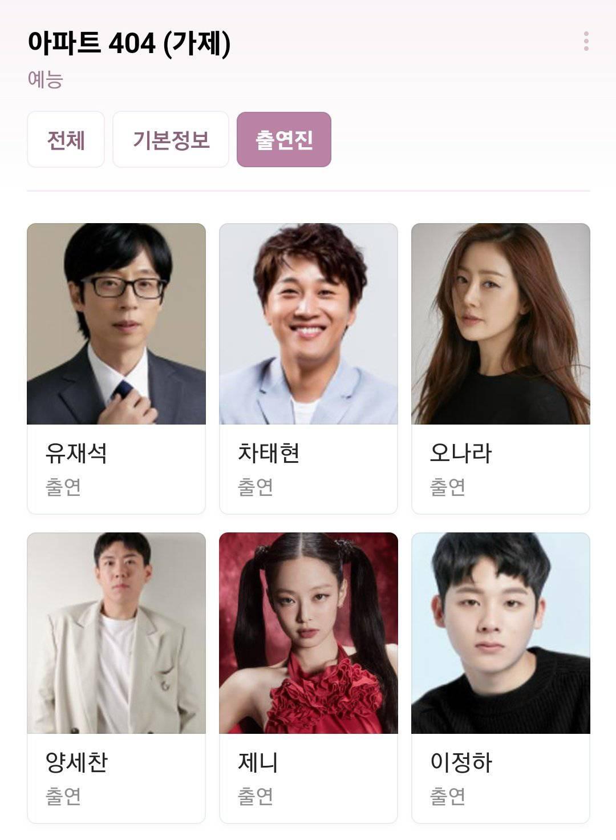Click the 예능 category label
This screenshot has width=616, height=840.
45,79
